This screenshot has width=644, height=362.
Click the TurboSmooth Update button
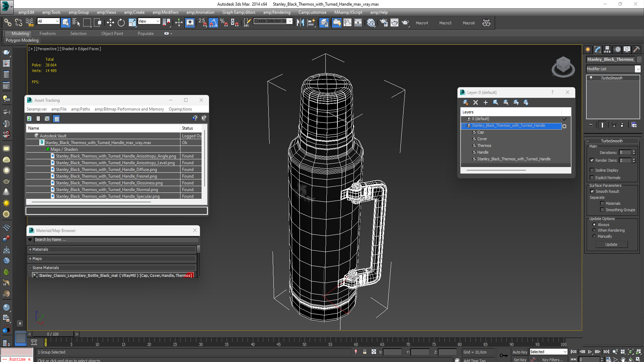click(x=611, y=244)
